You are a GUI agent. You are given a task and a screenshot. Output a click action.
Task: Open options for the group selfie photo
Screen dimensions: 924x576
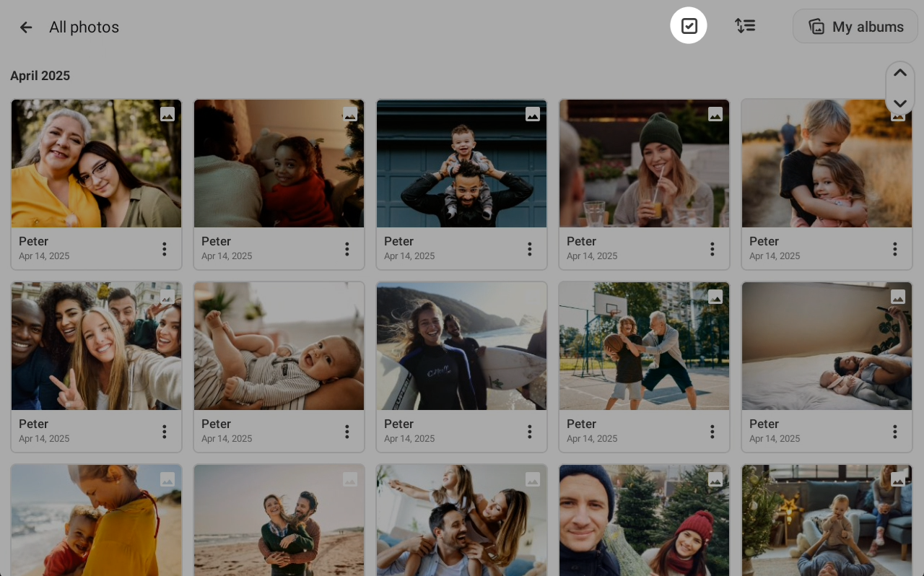point(165,432)
